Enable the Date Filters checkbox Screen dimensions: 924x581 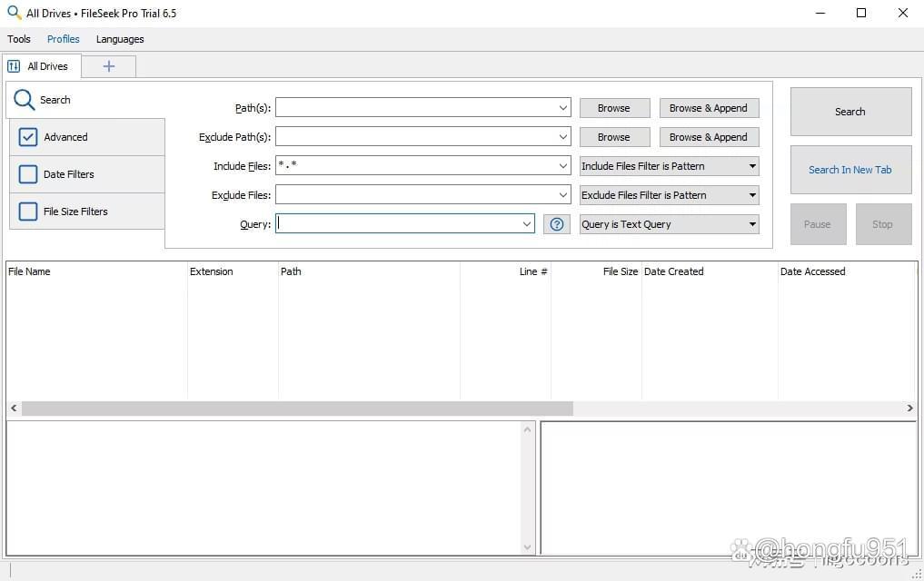pos(27,174)
